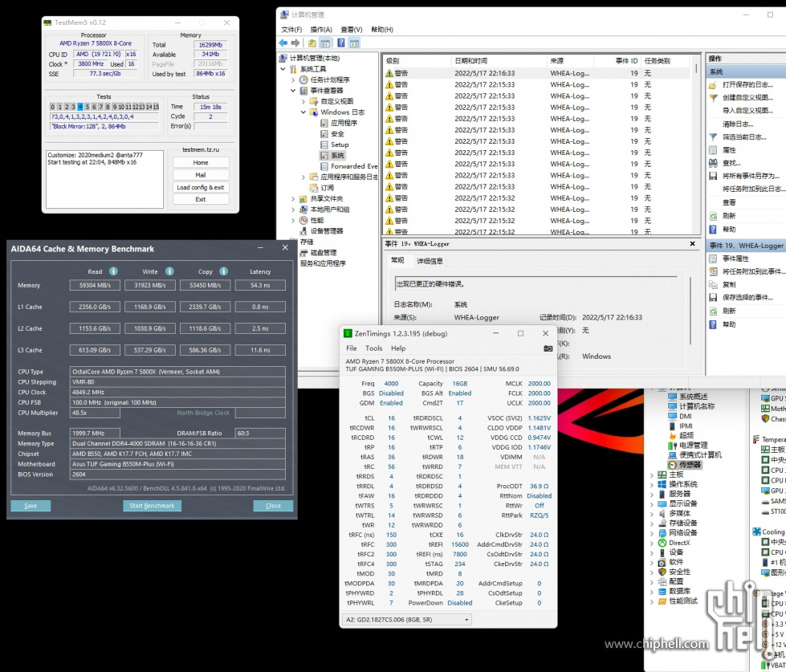Switch to the 详细信息 tab
Screen dimensions: 786x672
click(x=430, y=261)
